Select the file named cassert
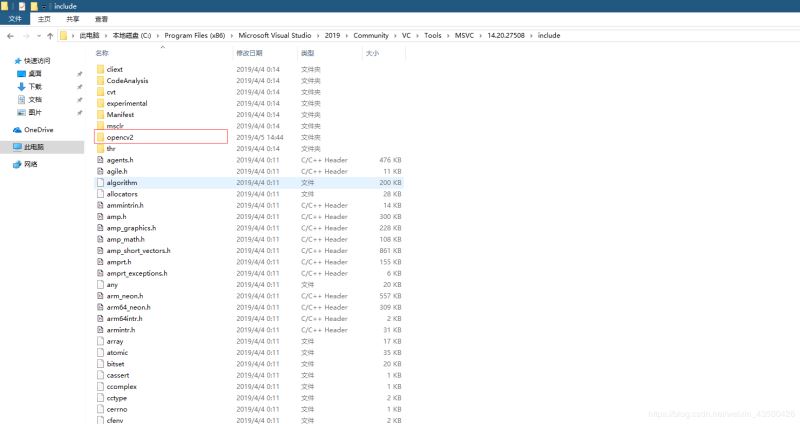Screen dimensions: 800x424 coord(118,375)
